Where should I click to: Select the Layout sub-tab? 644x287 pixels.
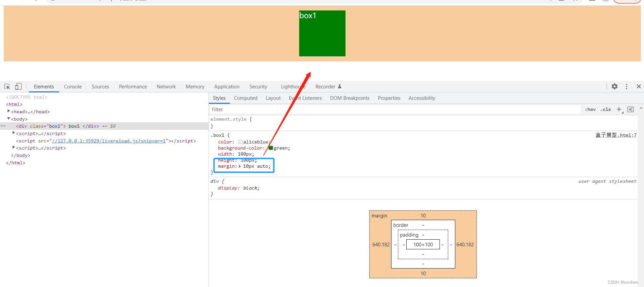coord(273,98)
